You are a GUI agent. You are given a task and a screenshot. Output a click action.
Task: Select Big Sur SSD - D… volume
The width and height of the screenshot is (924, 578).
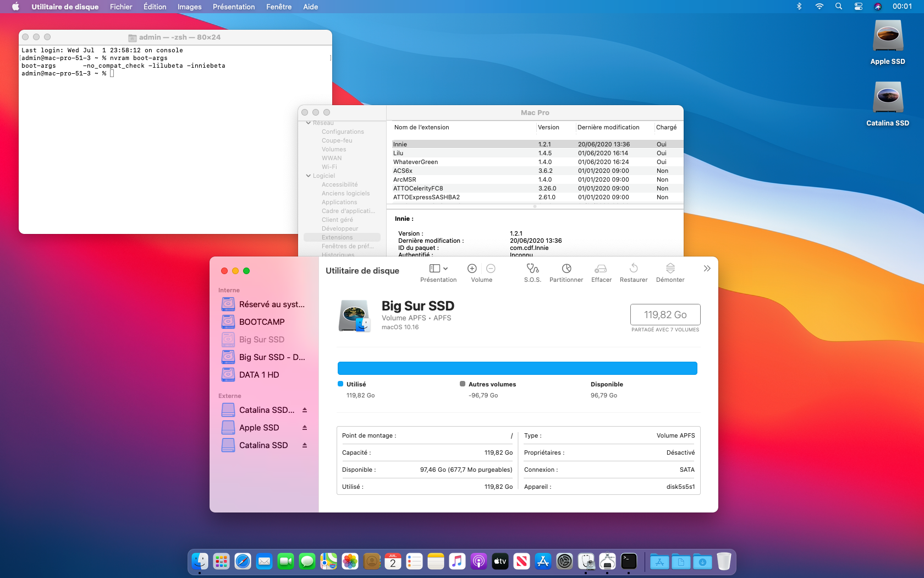click(x=264, y=357)
